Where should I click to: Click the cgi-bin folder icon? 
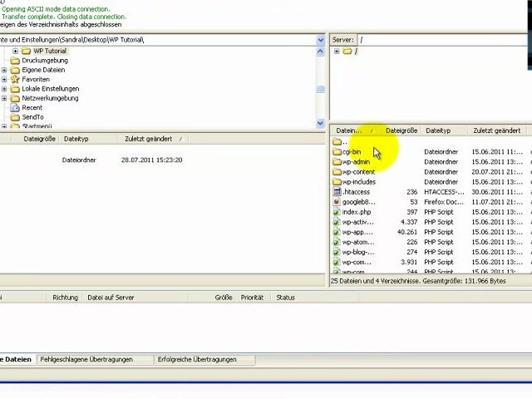click(337, 152)
